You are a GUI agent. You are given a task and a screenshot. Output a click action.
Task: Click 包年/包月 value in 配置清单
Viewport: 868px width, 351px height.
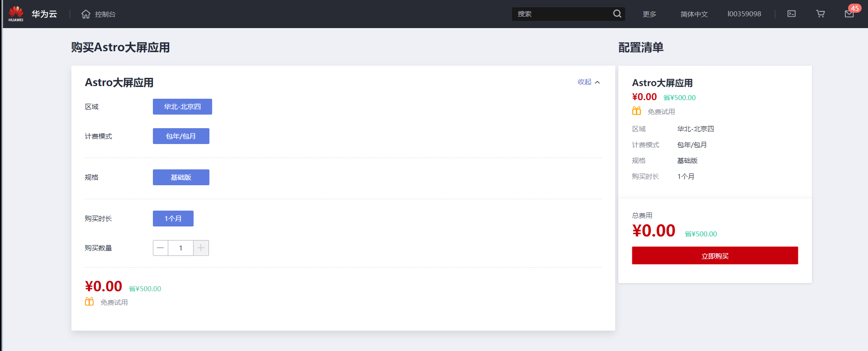click(x=692, y=144)
